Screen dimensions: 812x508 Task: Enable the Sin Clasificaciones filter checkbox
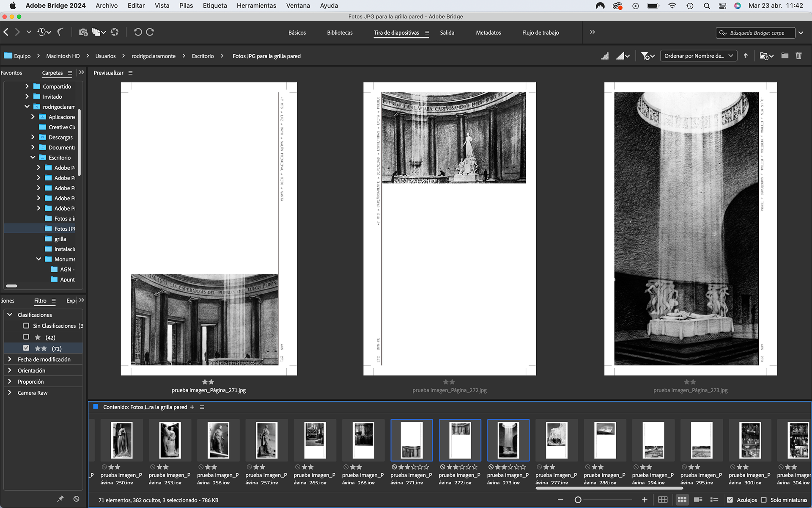26,326
